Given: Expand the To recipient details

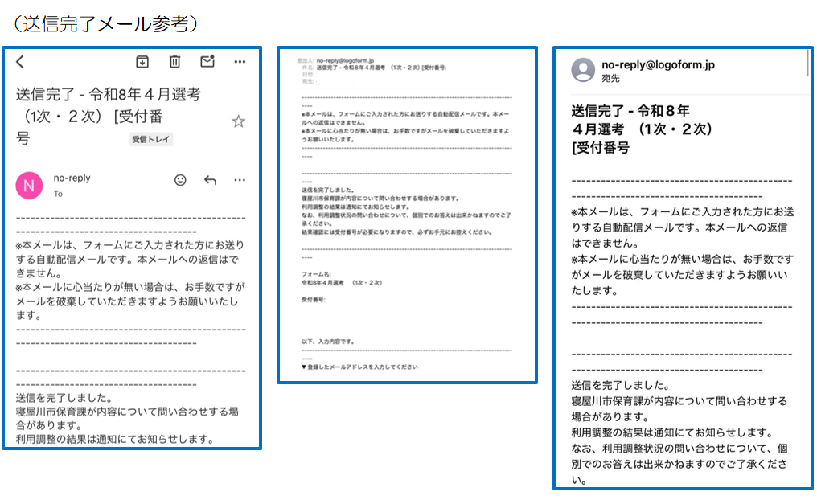Looking at the screenshot, I should (58, 194).
